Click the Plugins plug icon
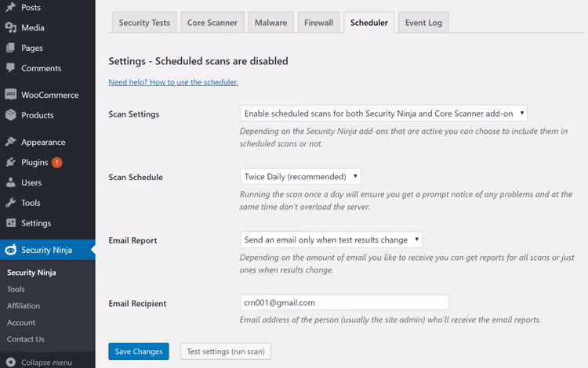 [x=10, y=162]
